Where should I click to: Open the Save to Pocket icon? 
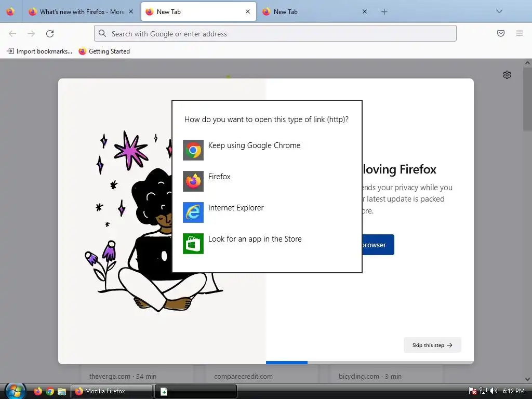[501, 33]
